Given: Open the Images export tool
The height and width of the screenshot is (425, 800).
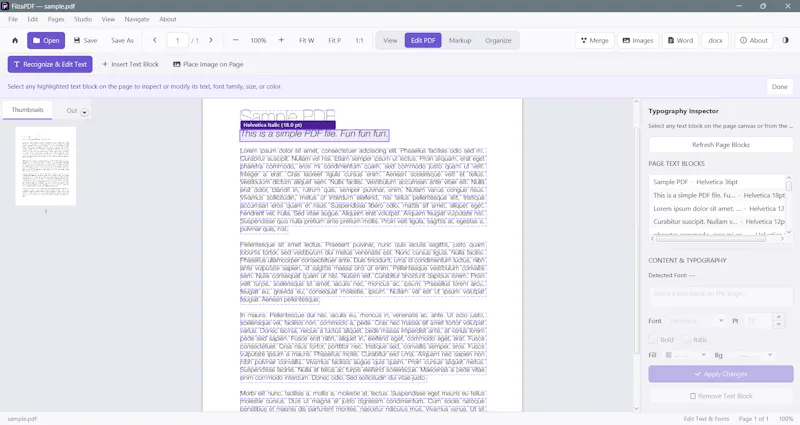Looking at the screenshot, I should pos(638,40).
